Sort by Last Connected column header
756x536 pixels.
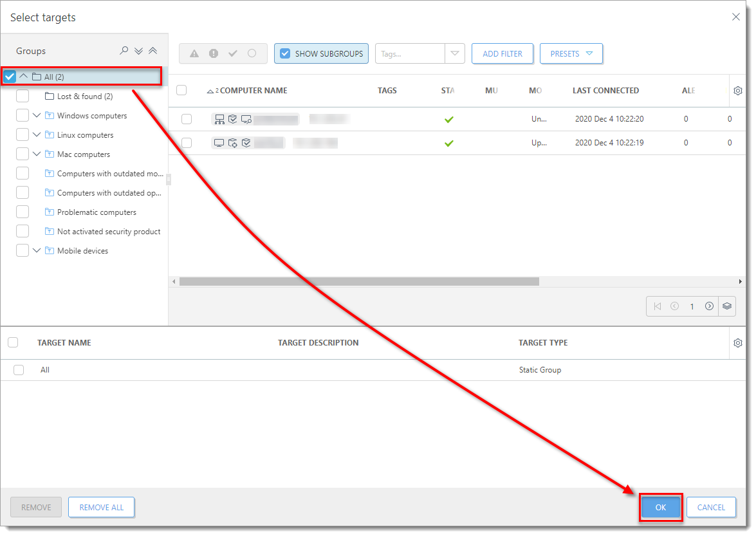click(x=605, y=91)
